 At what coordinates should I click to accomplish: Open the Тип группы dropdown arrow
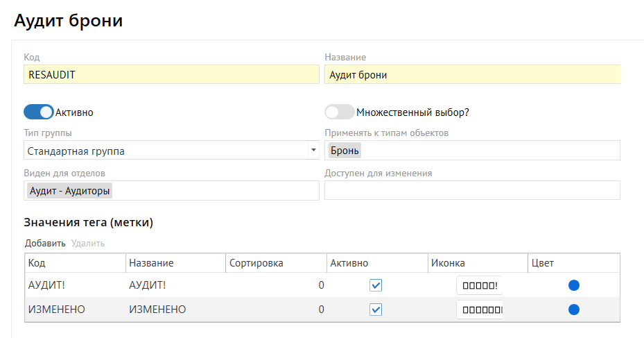tap(313, 150)
